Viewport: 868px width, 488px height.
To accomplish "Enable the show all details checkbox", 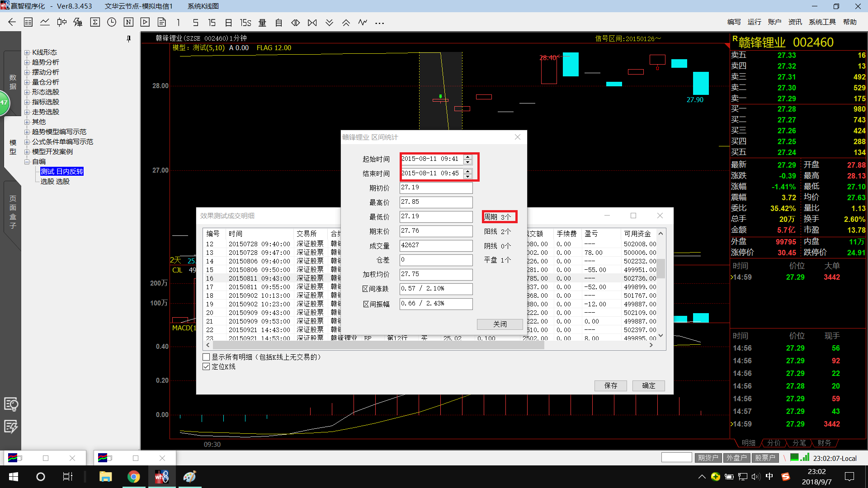I will click(x=206, y=357).
